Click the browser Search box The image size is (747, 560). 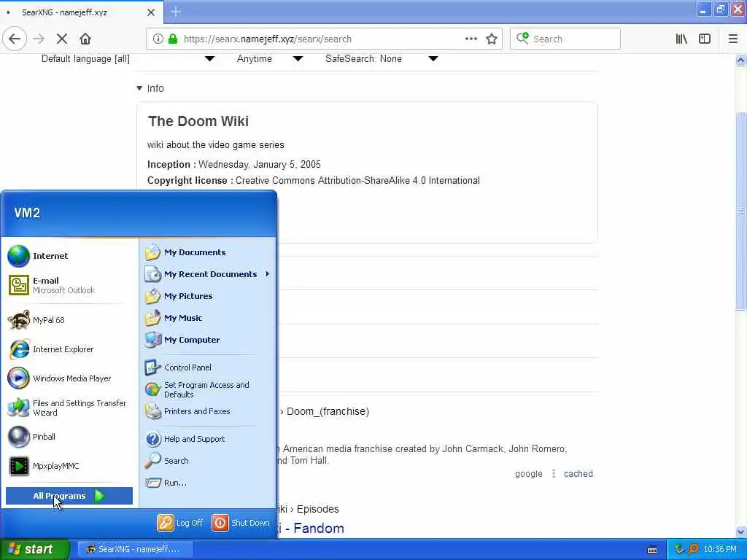(x=565, y=39)
